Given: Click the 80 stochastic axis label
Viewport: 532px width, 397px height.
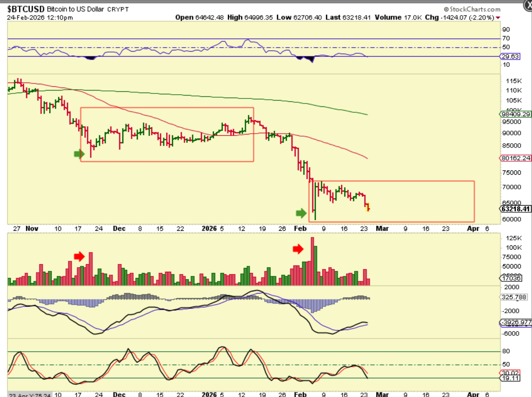Looking at the screenshot, I should click(506, 352).
